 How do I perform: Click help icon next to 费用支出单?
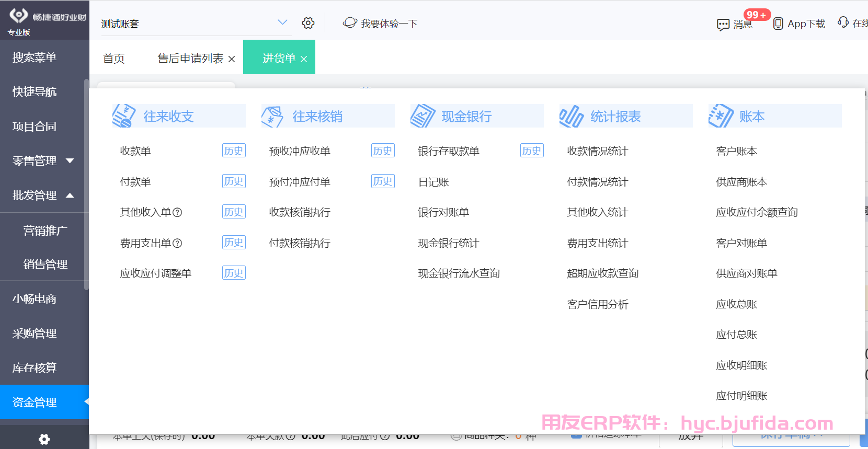[x=177, y=243]
